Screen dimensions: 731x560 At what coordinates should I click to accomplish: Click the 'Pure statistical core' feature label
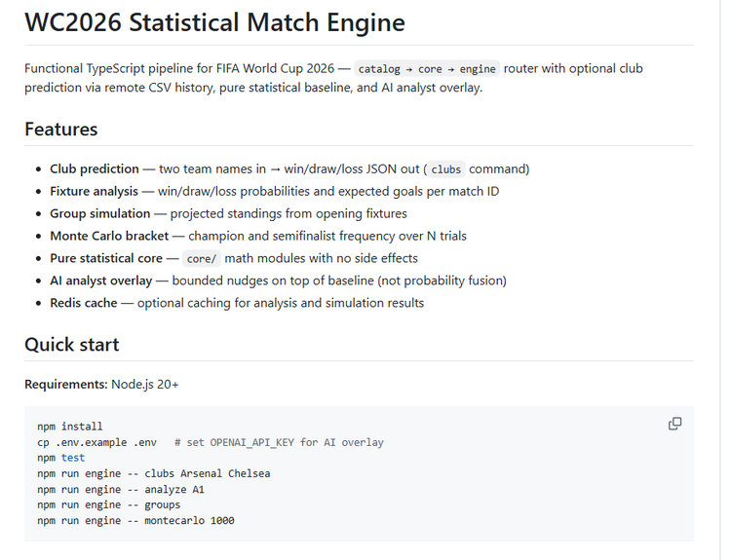[x=106, y=258]
